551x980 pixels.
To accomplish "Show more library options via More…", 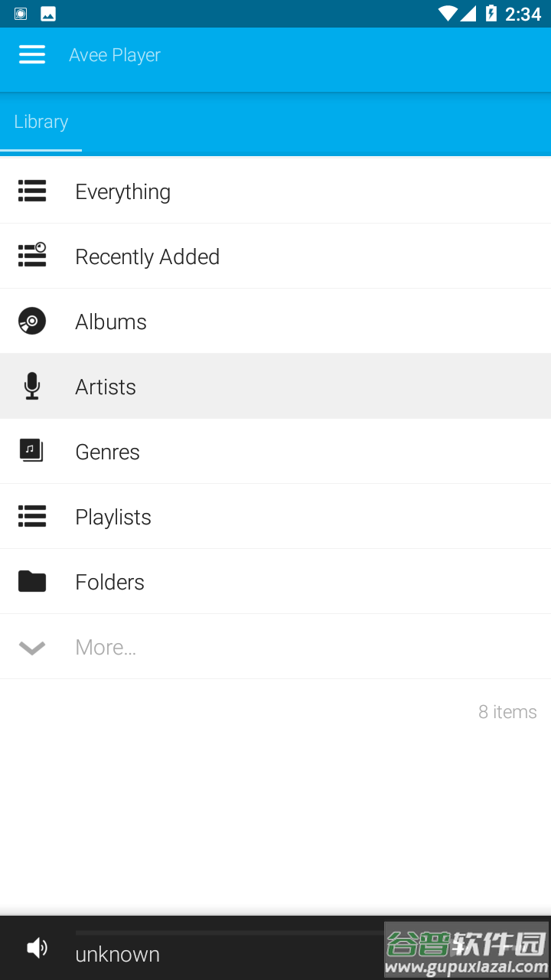I will 106,648.
